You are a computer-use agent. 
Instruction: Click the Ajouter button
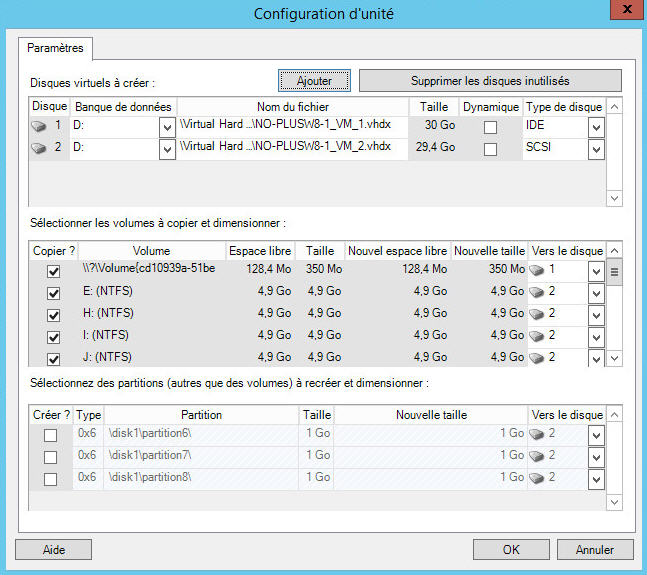click(x=313, y=80)
